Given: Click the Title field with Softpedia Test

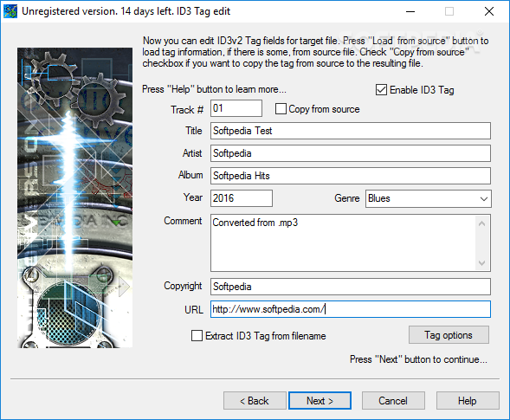Looking at the screenshot, I should [351, 131].
